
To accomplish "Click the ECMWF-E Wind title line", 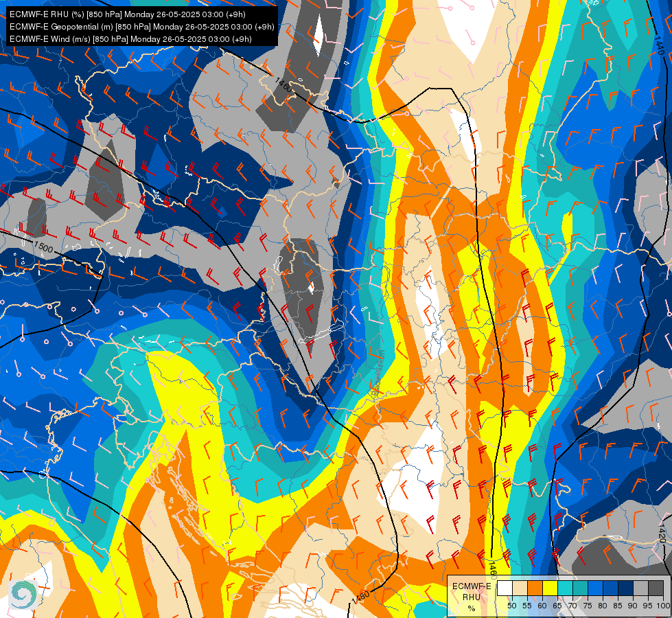I will tap(130, 39).
